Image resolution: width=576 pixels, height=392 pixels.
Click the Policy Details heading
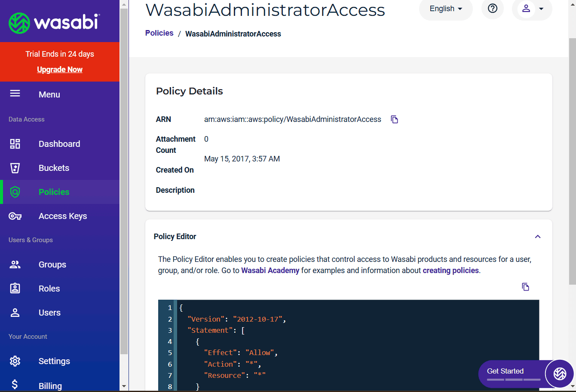[x=190, y=91]
